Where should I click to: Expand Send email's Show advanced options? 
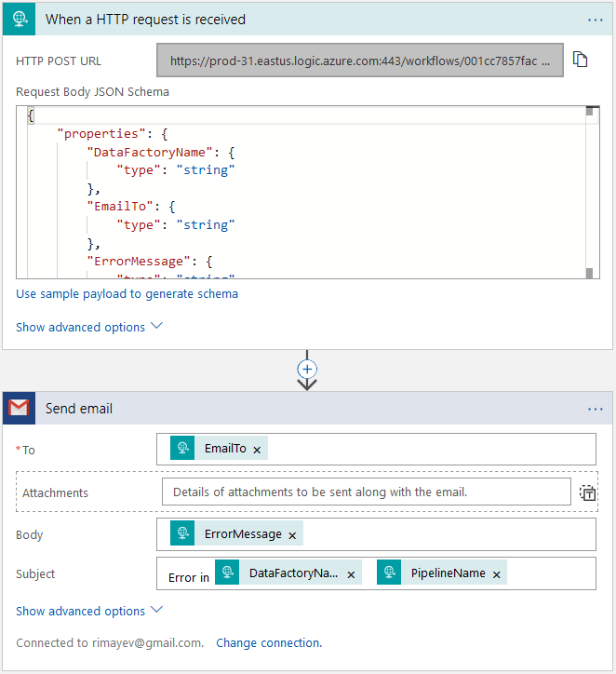[x=89, y=611]
